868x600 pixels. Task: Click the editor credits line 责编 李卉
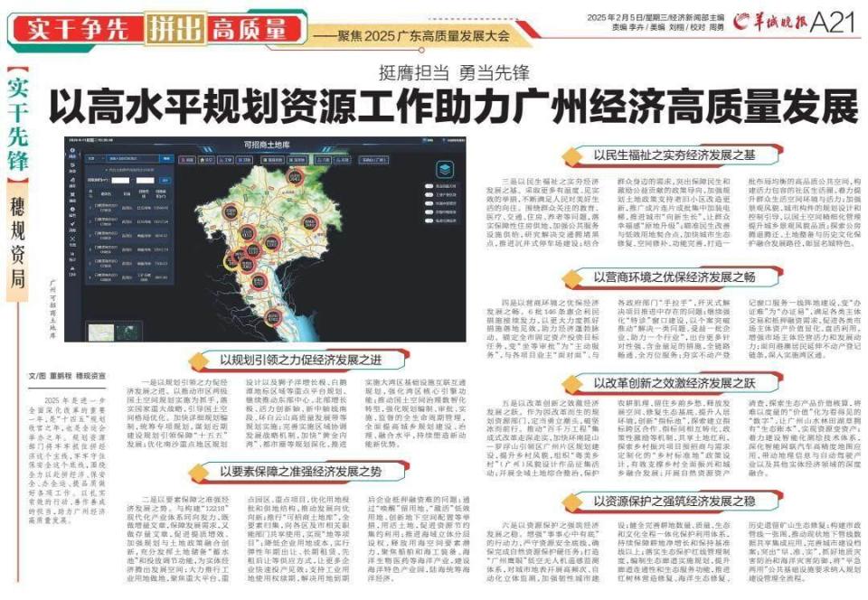[667, 26]
